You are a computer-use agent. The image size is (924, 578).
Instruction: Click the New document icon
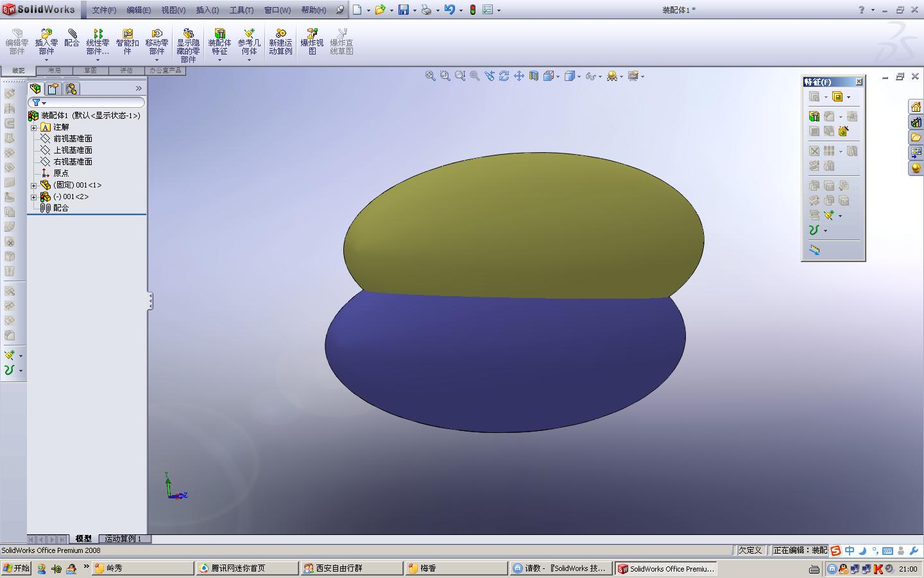(357, 10)
